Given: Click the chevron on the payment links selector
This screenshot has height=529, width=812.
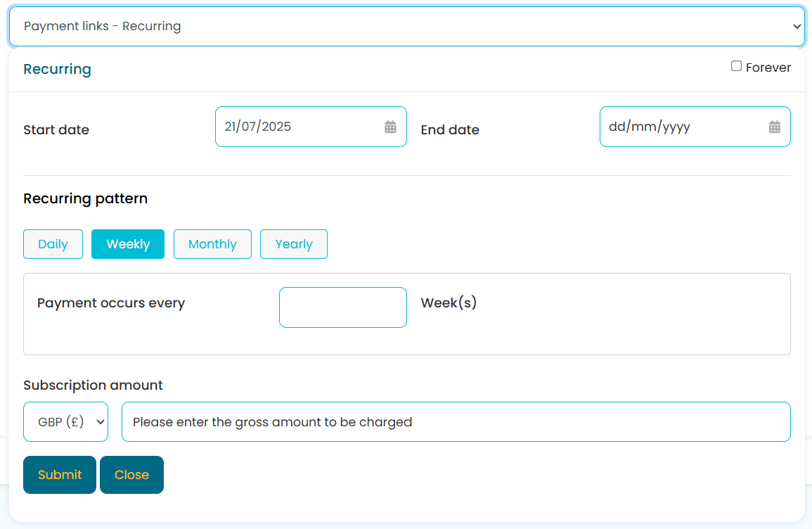Looking at the screenshot, I should coord(798,26).
